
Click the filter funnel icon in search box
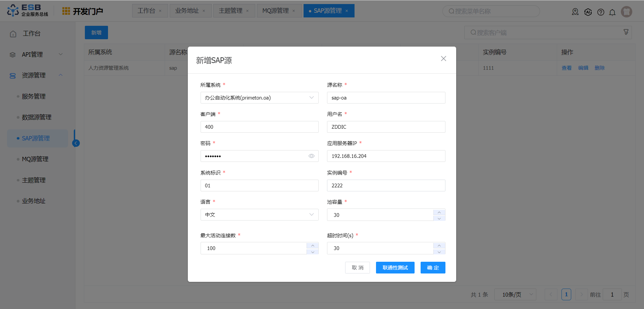pos(626,32)
